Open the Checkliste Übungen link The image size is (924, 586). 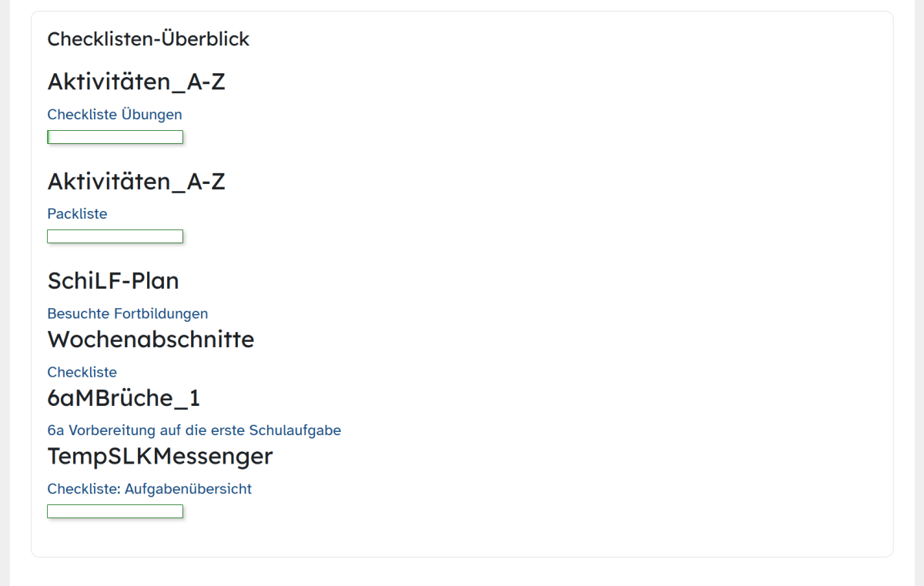[x=115, y=115]
